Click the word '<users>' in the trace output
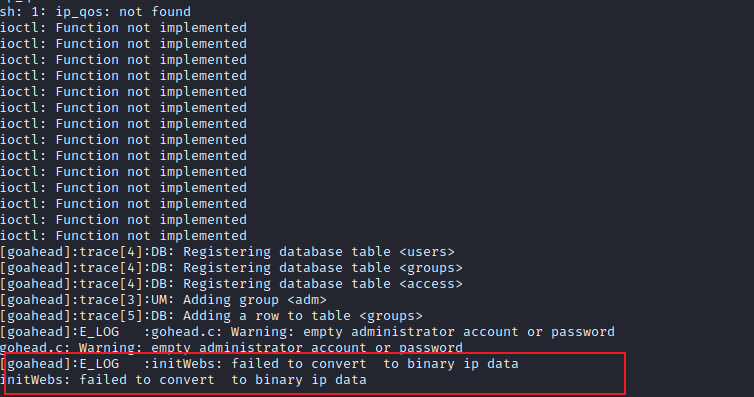Viewport: 754px width, 397px height. coord(427,252)
